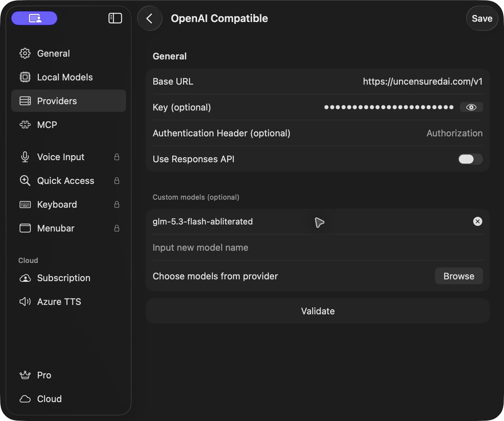Select the glm-5.3-flash-abliterated model name

coord(203,222)
